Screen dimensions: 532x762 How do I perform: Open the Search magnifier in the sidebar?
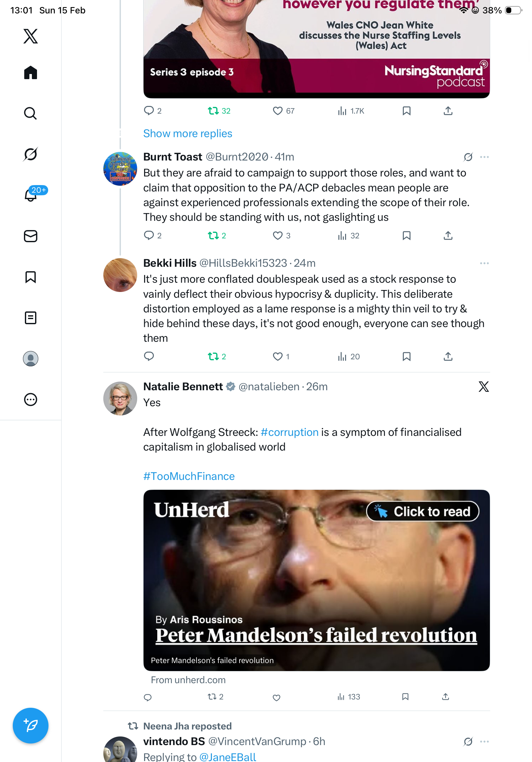(31, 114)
